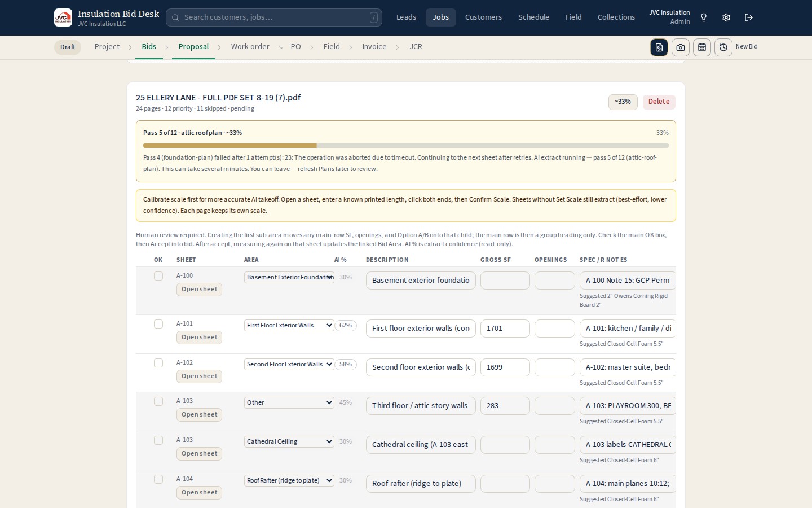This screenshot has height=508, width=812.
Task: Click the gross SF field showing 283
Action: tap(505, 406)
